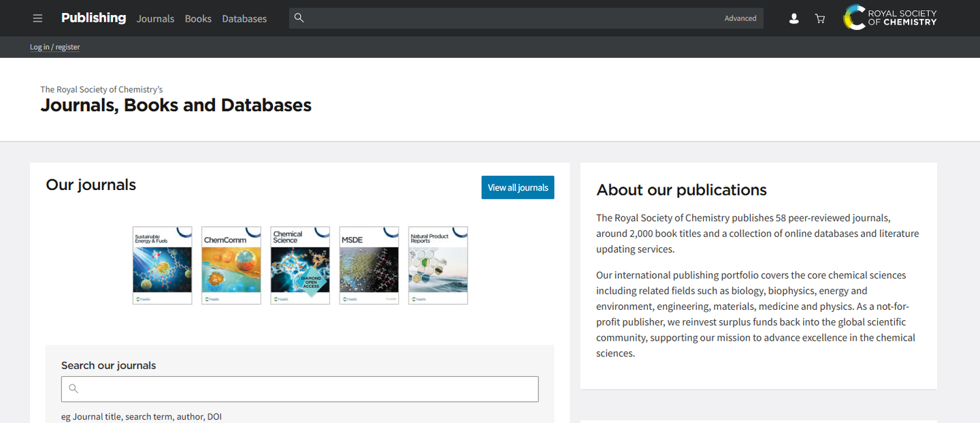Open Sustainable Energy & Fuels journal cover
This screenshot has height=423, width=980.
(x=162, y=266)
